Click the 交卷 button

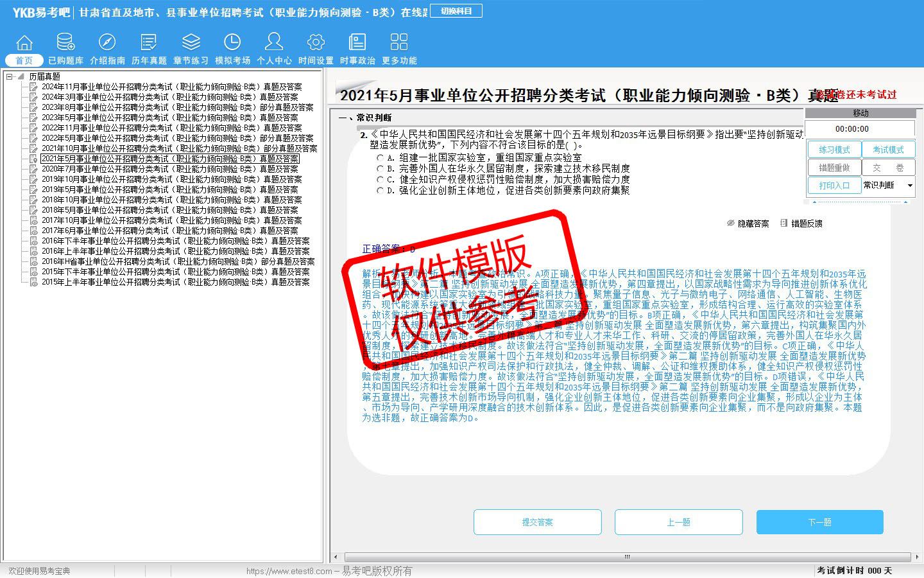(888, 167)
